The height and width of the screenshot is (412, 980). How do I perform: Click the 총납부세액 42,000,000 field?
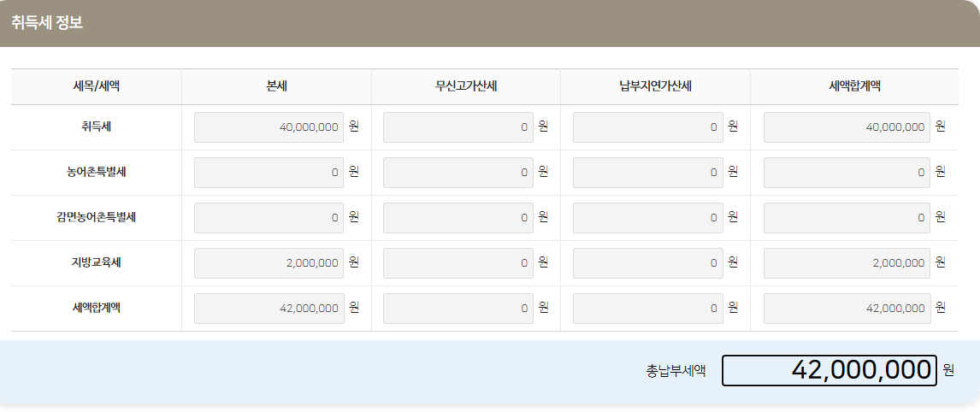829,371
